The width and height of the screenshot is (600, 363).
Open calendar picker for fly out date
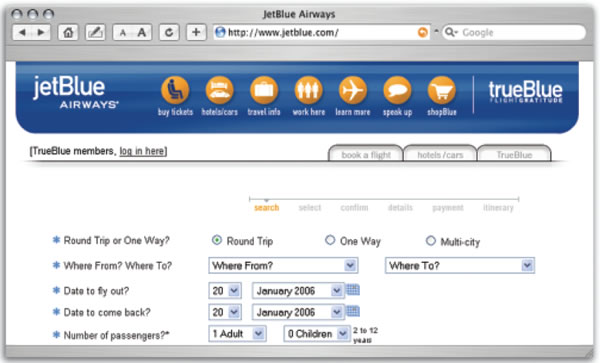click(x=353, y=290)
